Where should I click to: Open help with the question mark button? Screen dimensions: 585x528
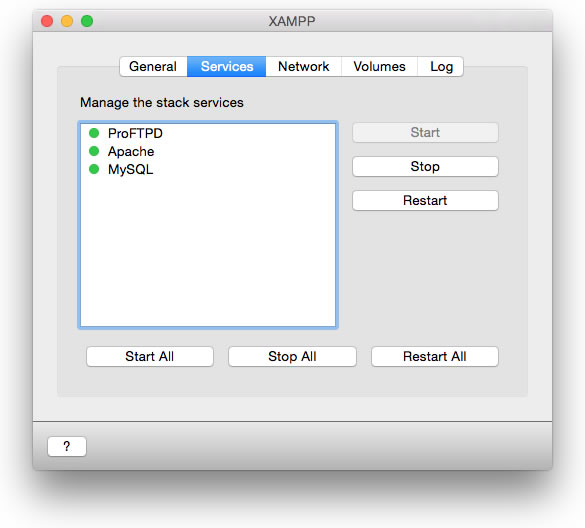pyautogui.click(x=67, y=446)
